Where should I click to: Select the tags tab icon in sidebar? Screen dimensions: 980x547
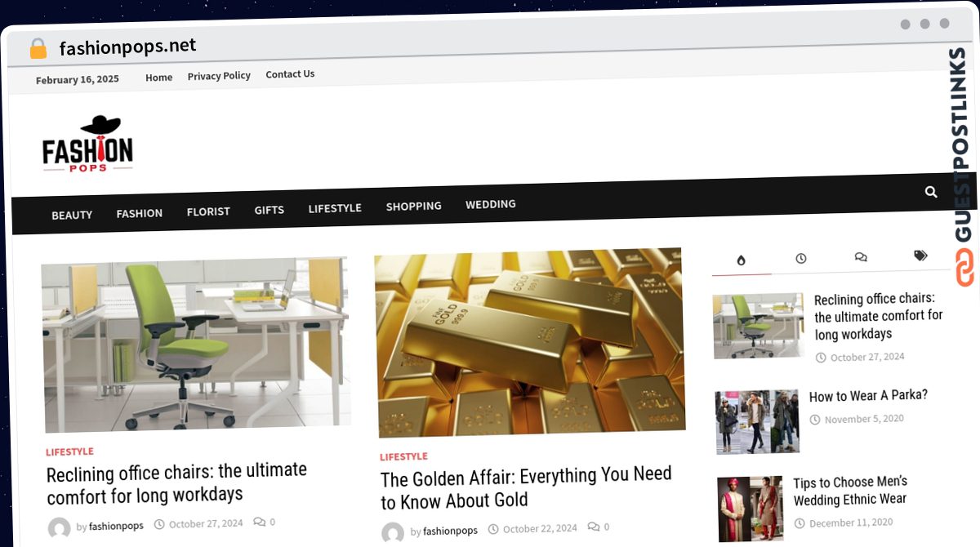tap(920, 256)
